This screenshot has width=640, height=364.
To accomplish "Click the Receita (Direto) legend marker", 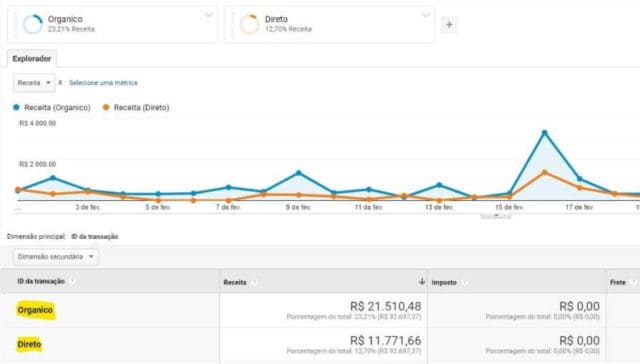I will (106, 107).
